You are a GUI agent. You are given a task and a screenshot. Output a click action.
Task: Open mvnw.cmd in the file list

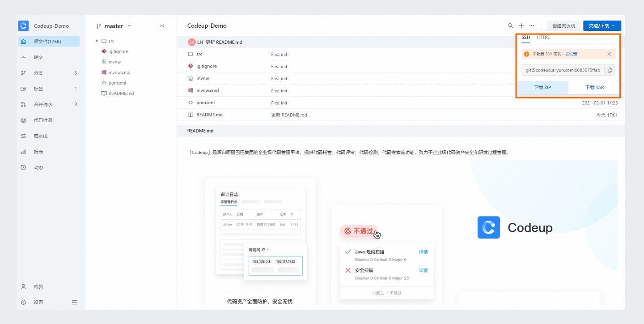click(x=208, y=90)
